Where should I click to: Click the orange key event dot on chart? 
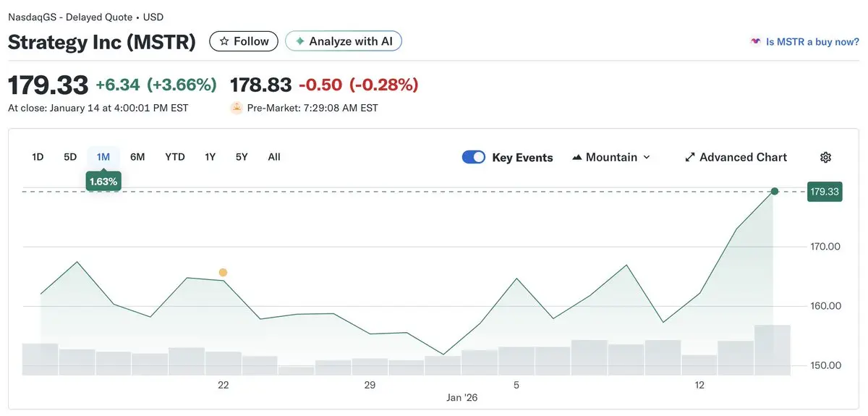point(223,273)
